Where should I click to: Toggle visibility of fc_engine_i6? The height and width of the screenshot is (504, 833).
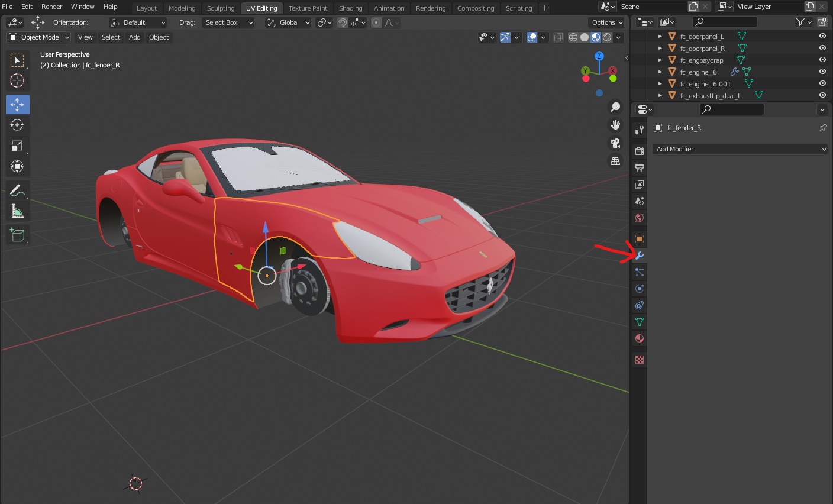pyautogui.click(x=822, y=72)
